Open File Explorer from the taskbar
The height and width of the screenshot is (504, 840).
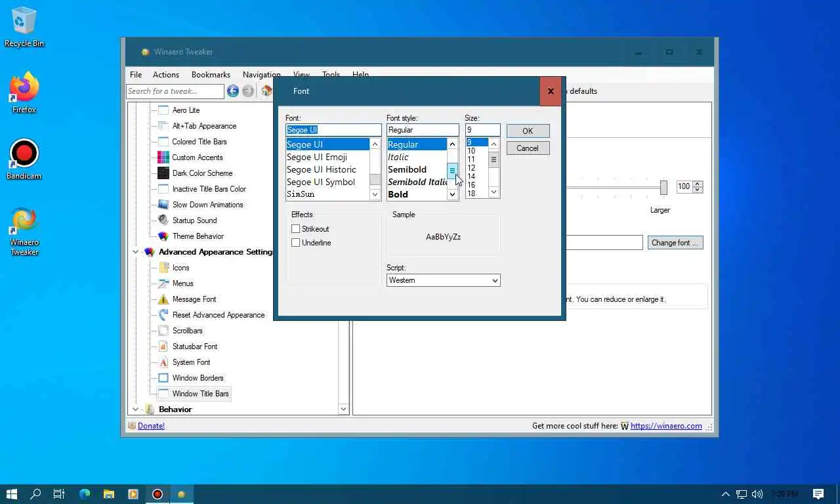pyautogui.click(x=109, y=494)
